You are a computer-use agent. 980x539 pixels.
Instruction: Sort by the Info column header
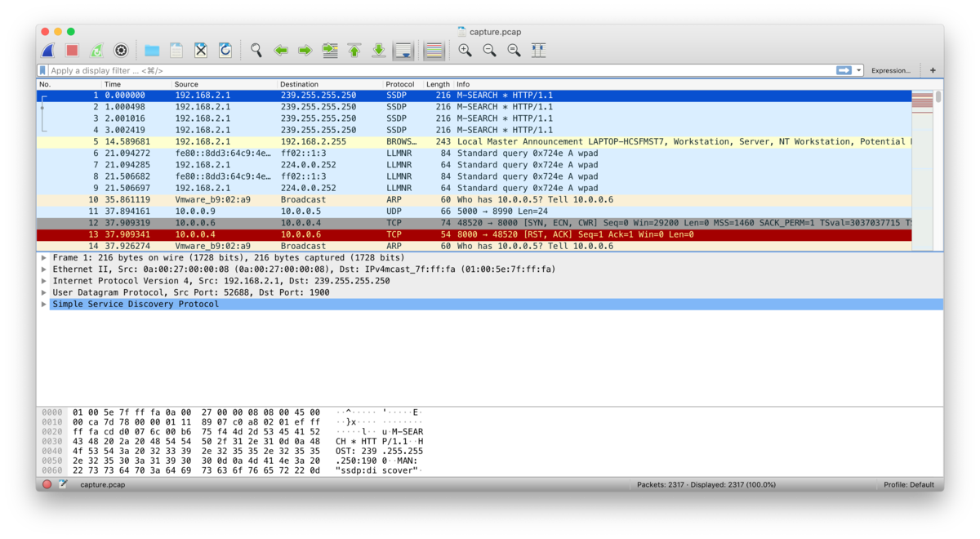[x=682, y=84]
